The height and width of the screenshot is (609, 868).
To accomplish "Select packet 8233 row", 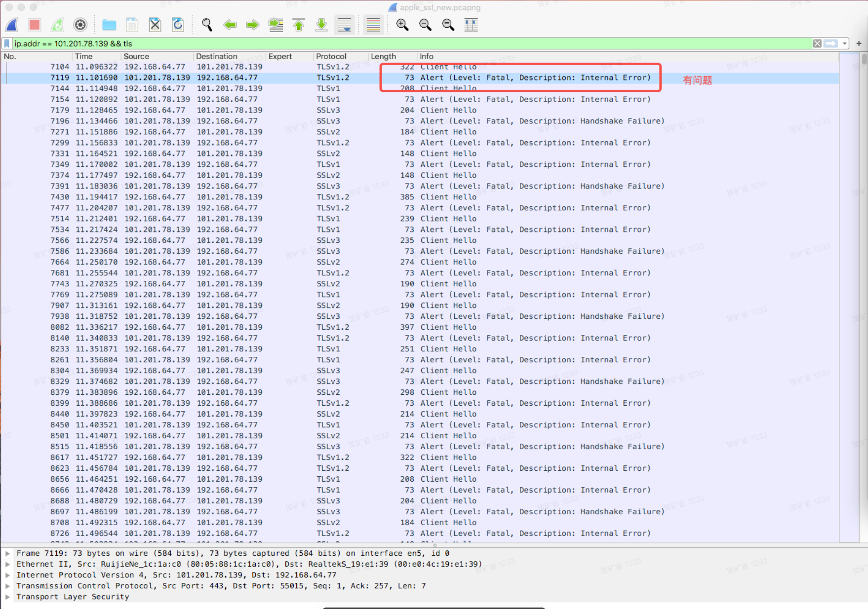I will click(420, 349).
